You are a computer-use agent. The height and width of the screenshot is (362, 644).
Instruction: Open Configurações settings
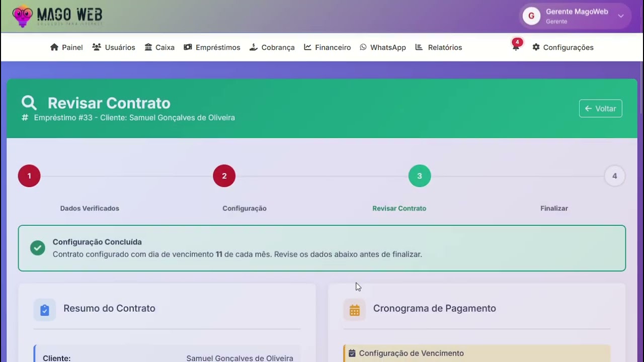pos(563,47)
